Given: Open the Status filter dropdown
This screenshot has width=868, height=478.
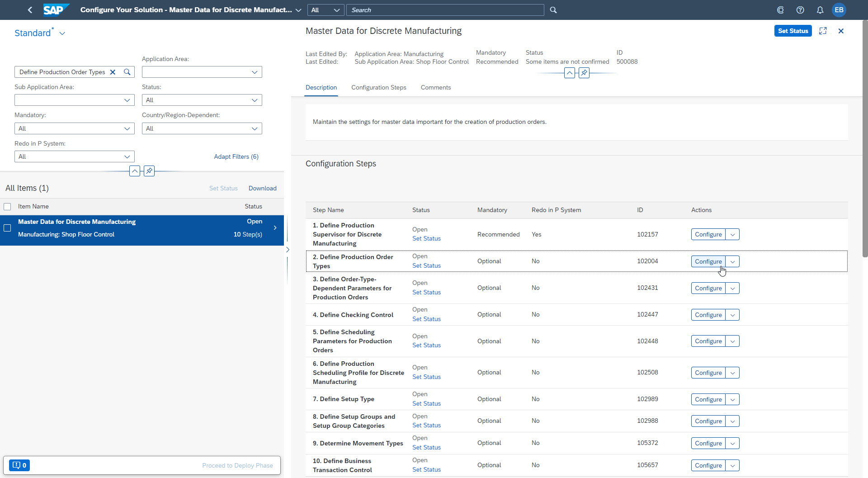Looking at the screenshot, I should pos(202,100).
